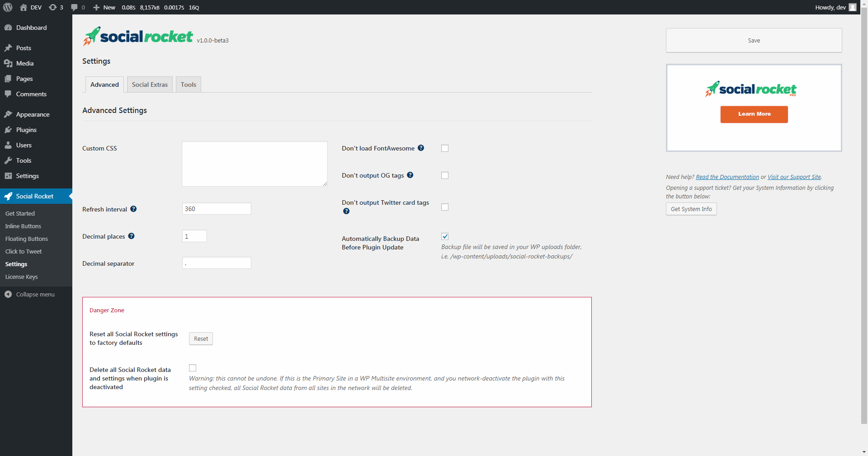The height and width of the screenshot is (456, 868).
Task: Click the Users person icon
Action: 8,145
